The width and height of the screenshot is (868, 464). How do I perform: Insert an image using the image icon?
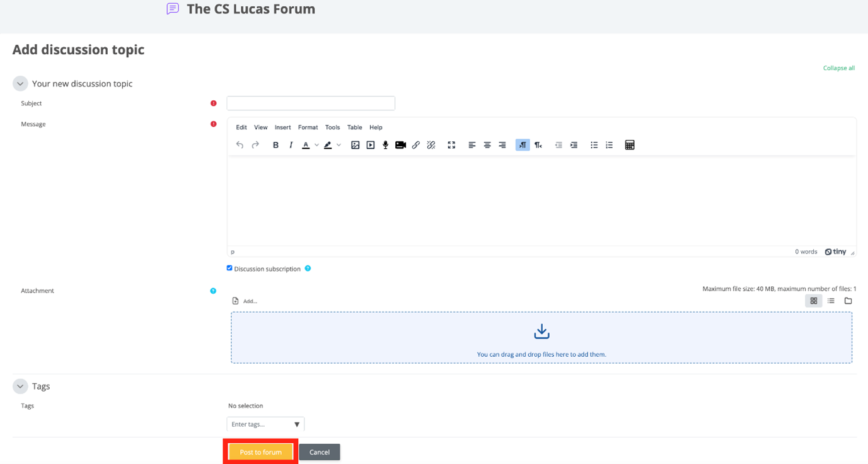356,145
